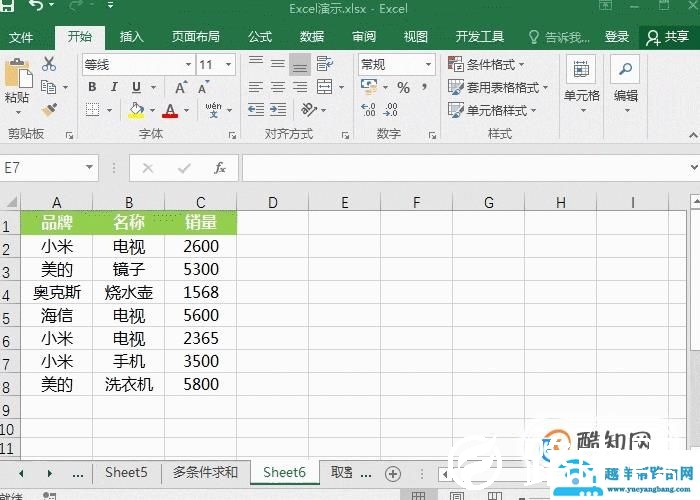Open the 常规 number format dropdown
The image size is (700, 500).
(x=428, y=65)
